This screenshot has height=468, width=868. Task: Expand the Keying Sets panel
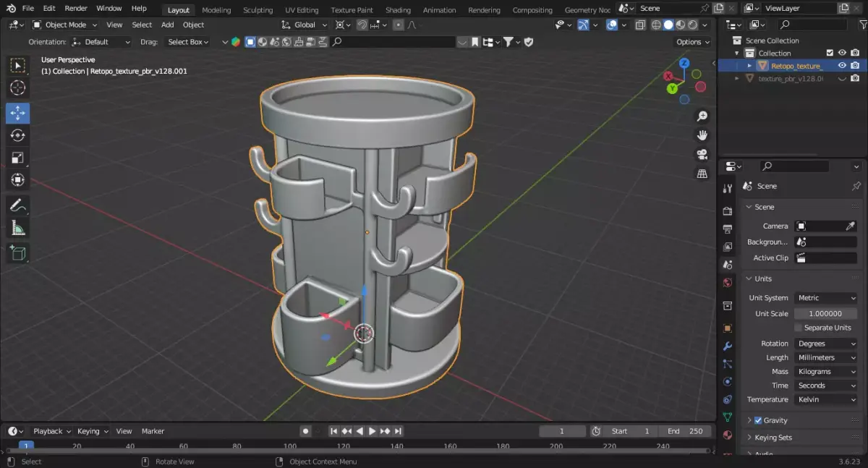coord(773,438)
